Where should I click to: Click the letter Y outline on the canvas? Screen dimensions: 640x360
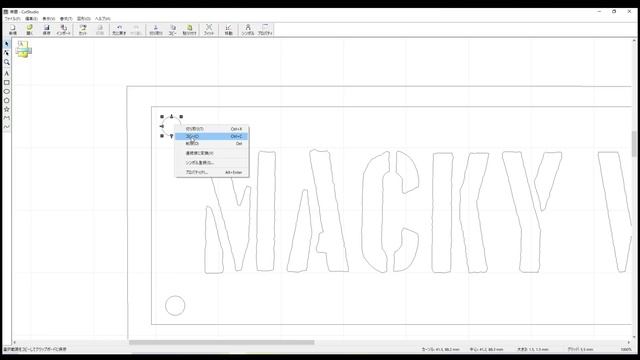531,212
